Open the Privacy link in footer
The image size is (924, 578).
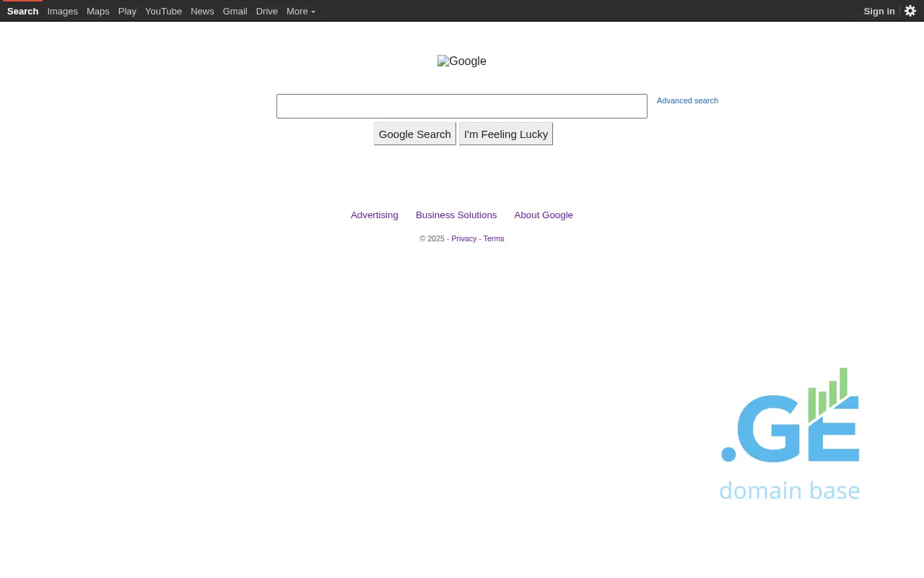(463, 239)
